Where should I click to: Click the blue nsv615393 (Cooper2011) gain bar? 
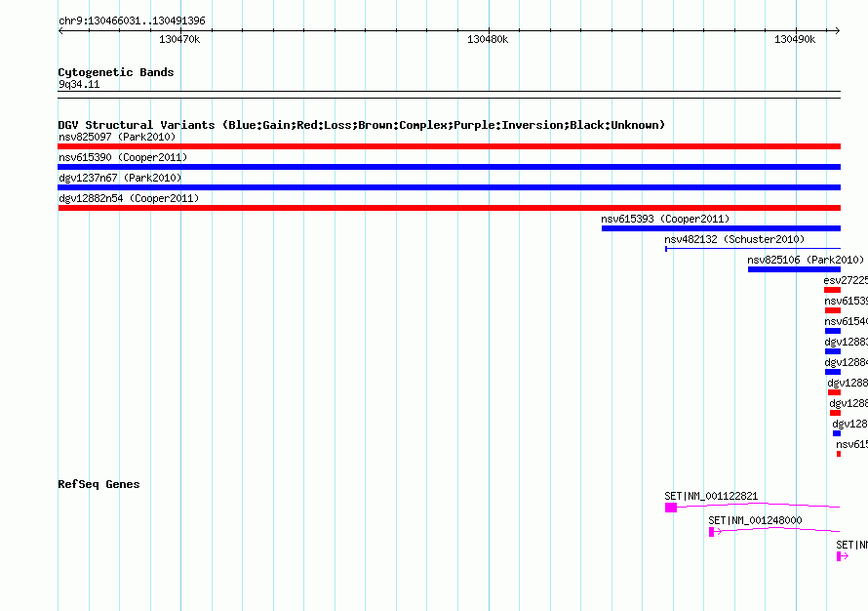721,228
